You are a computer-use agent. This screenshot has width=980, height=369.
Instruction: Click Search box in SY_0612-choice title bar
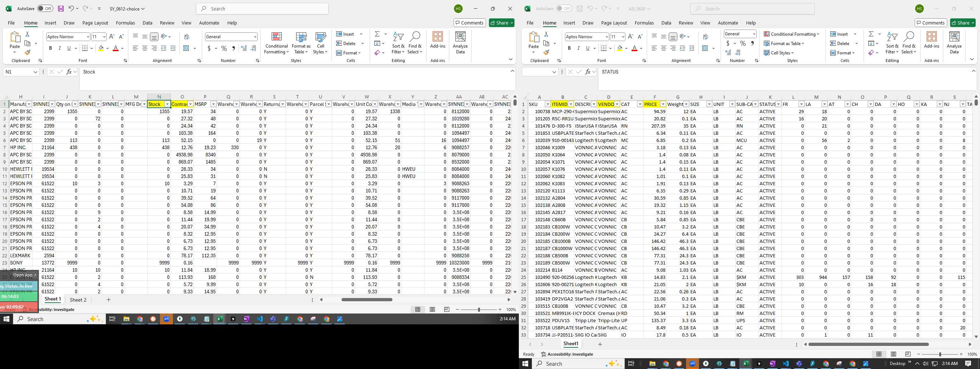point(262,8)
